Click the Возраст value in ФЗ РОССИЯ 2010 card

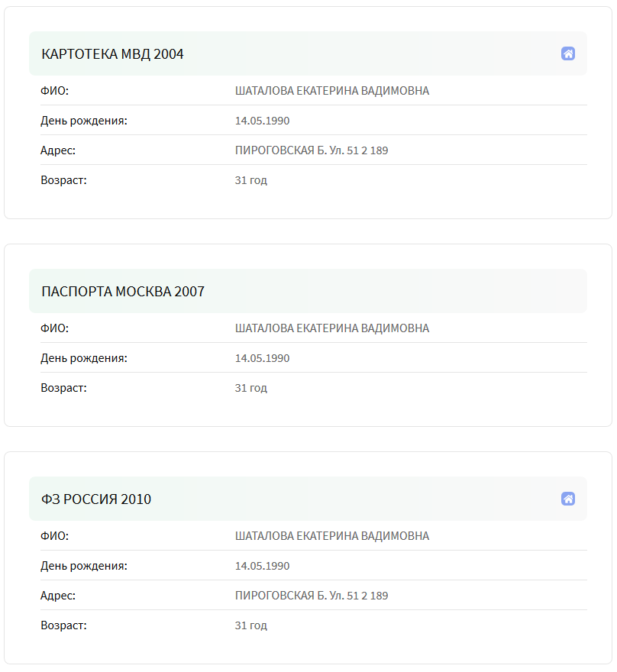pos(251,625)
